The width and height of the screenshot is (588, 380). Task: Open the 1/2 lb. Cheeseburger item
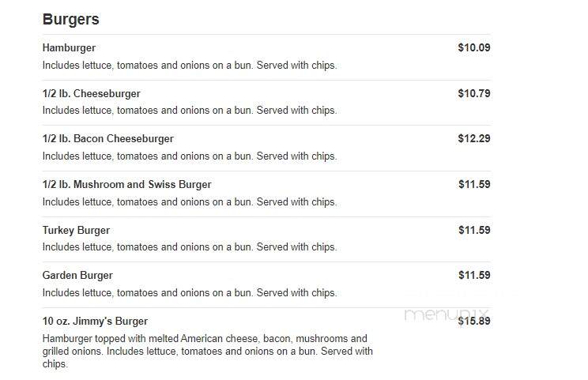click(91, 94)
